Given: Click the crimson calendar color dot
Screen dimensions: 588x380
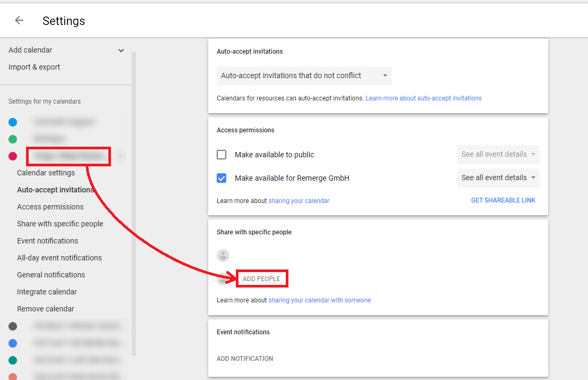Looking at the screenshot, I should pos(13,156).
